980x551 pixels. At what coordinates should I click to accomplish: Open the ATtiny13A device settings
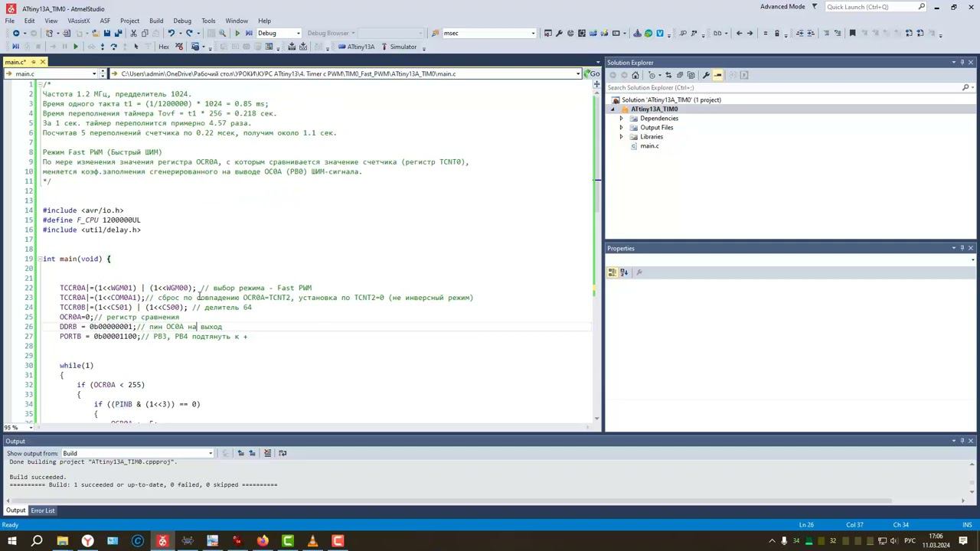point(356,47)
